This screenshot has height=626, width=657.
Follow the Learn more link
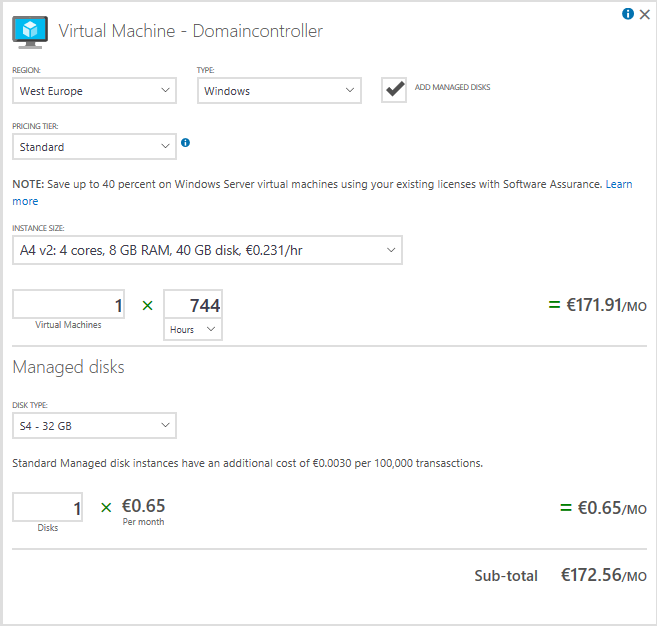[x=618, y=184]
